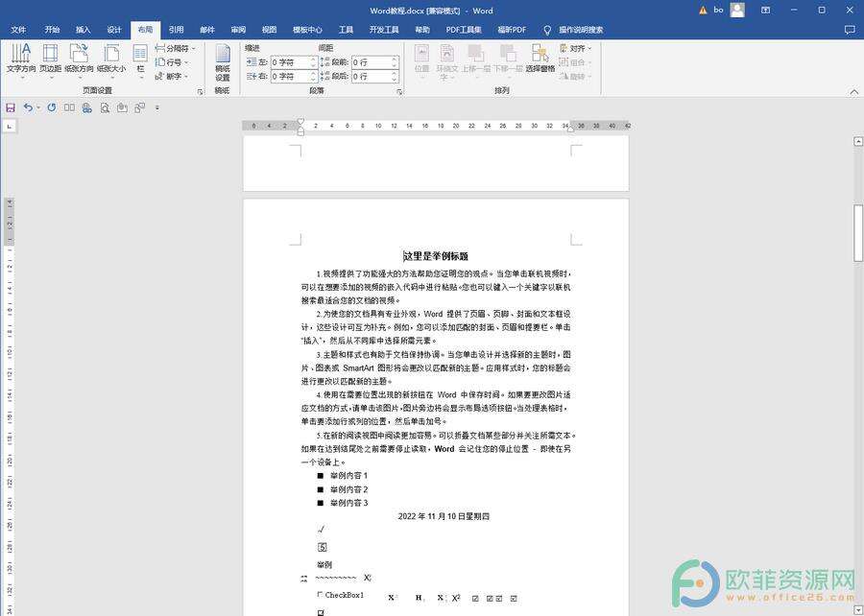Switch to the 插入 insert tab
Screen dimensions: 864x616
point(83,30)
